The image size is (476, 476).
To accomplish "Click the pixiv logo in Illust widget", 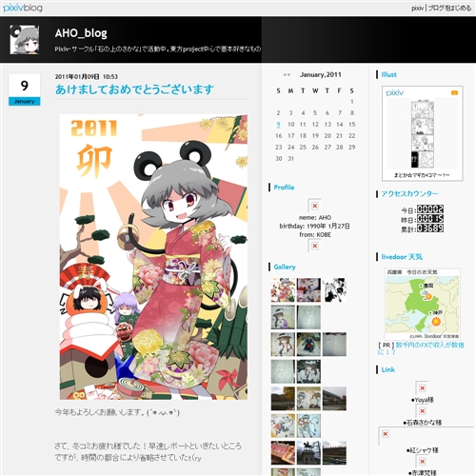I will tap(395, 92).
